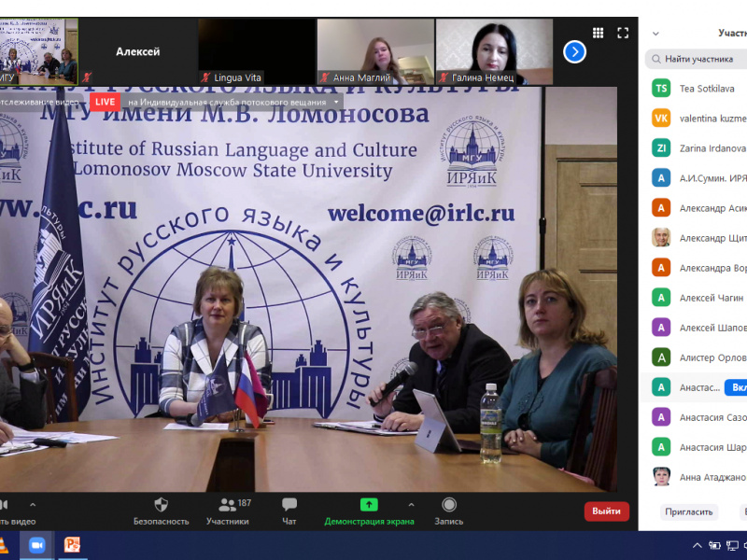
Task: Expand screen share options caret
Action: pos(411,505)
